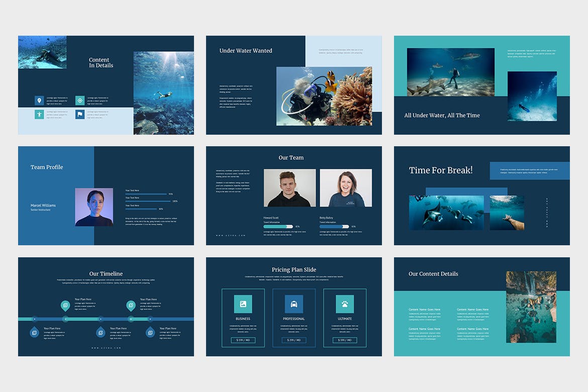Click Betty Bailey's progress bar
This screenshot has width=588, height=392.
point(334,227)
